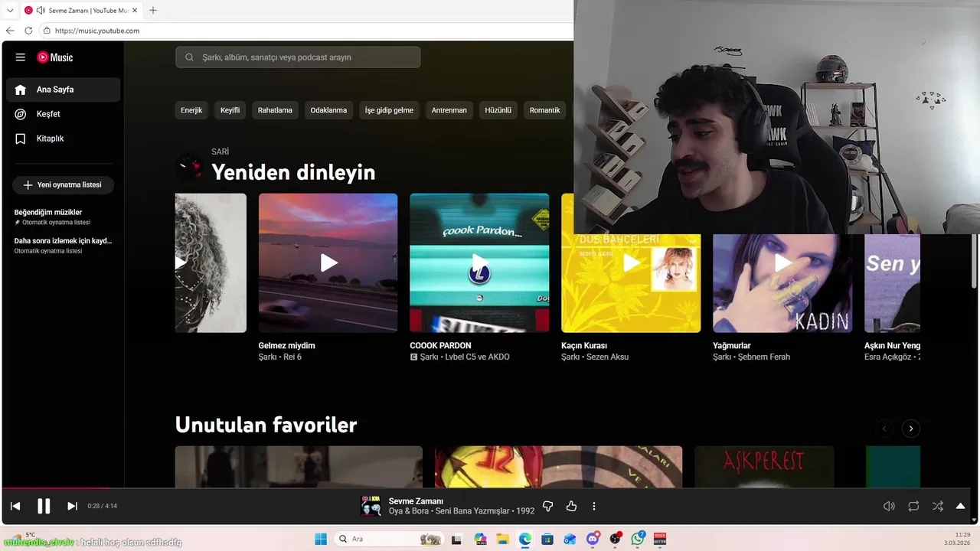Select the Romantik mood chip
Viewport: 980px width, 551px height.
544,110
